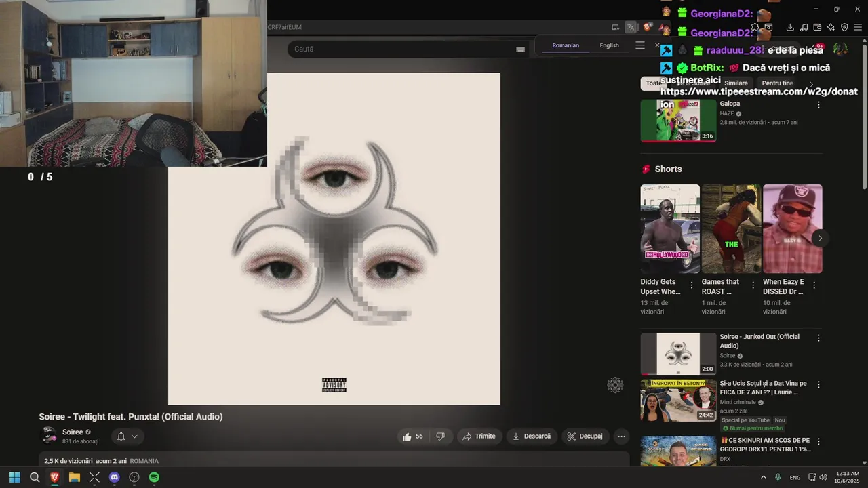Open the Brave playlist music note icon

(x=804, y=27)
